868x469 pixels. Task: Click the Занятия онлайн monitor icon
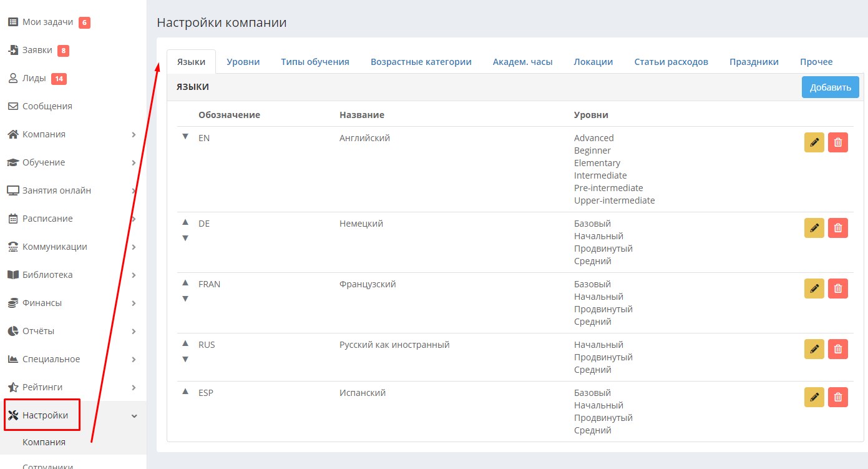[x=12, y=190]
